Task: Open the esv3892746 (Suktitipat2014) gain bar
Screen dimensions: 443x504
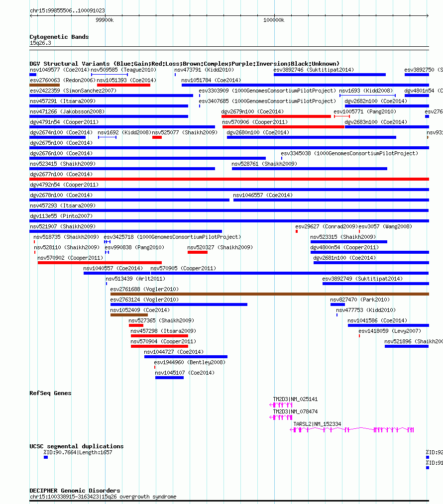Action: 330,75
